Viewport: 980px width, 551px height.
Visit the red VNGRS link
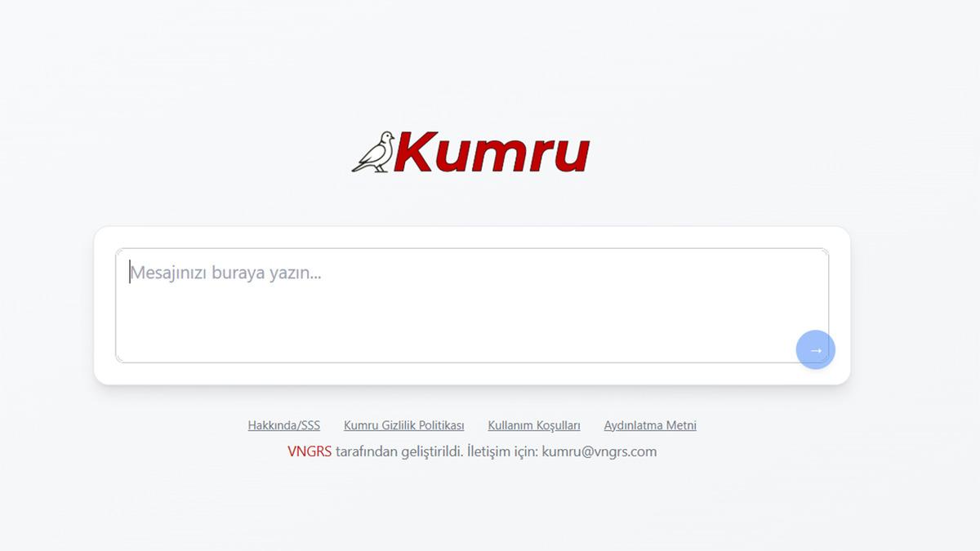(309, 451)
